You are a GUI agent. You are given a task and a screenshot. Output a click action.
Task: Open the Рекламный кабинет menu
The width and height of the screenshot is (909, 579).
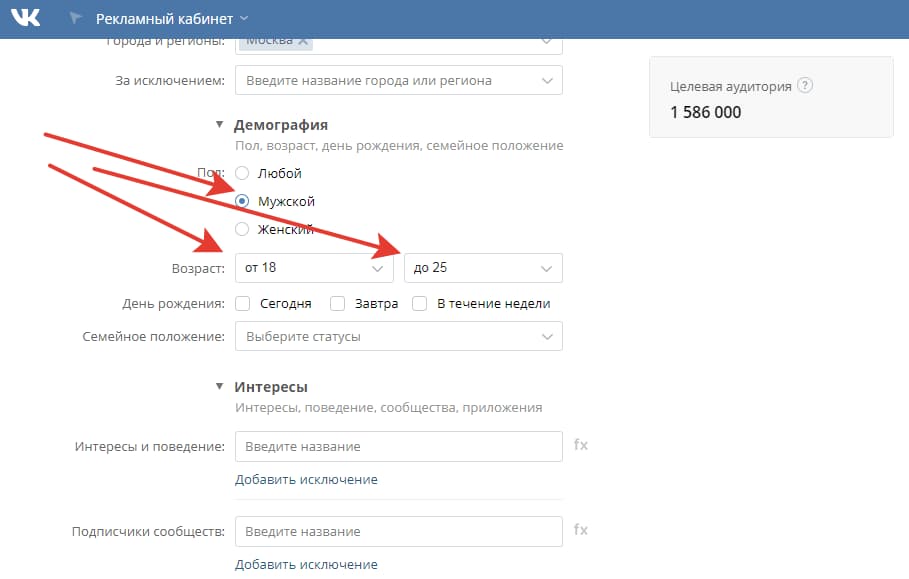point(167,17)
